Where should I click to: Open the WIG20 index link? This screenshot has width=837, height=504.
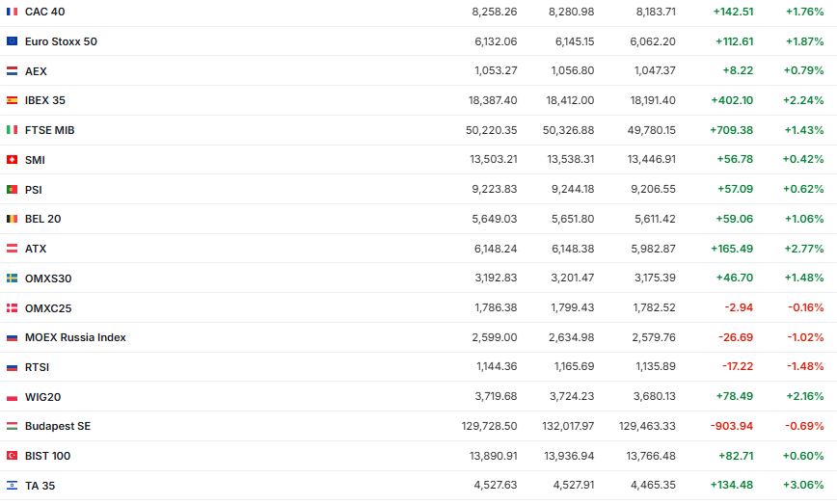tap(42, 397)
